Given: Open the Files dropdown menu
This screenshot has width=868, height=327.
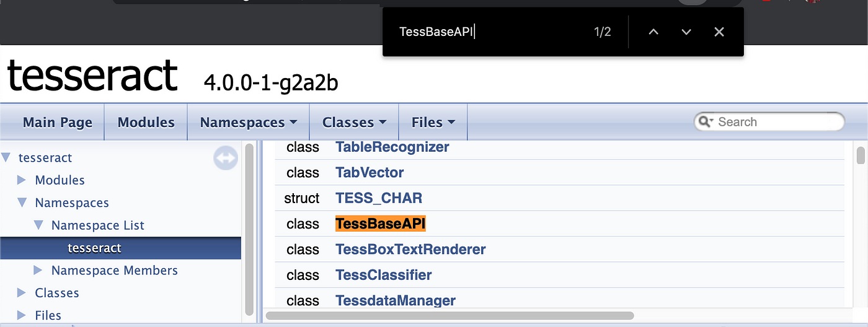Looking at the screenshot, I should tap(433, 123).
